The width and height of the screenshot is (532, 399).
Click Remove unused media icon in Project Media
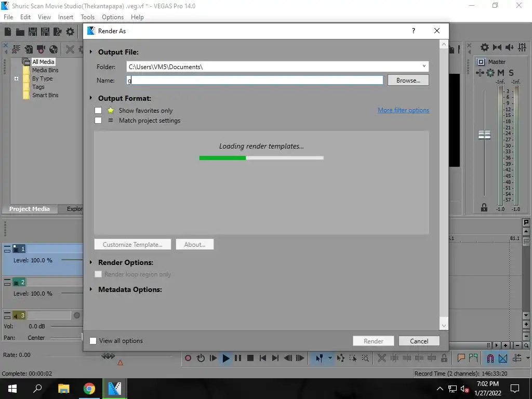[x=16, y=49]
